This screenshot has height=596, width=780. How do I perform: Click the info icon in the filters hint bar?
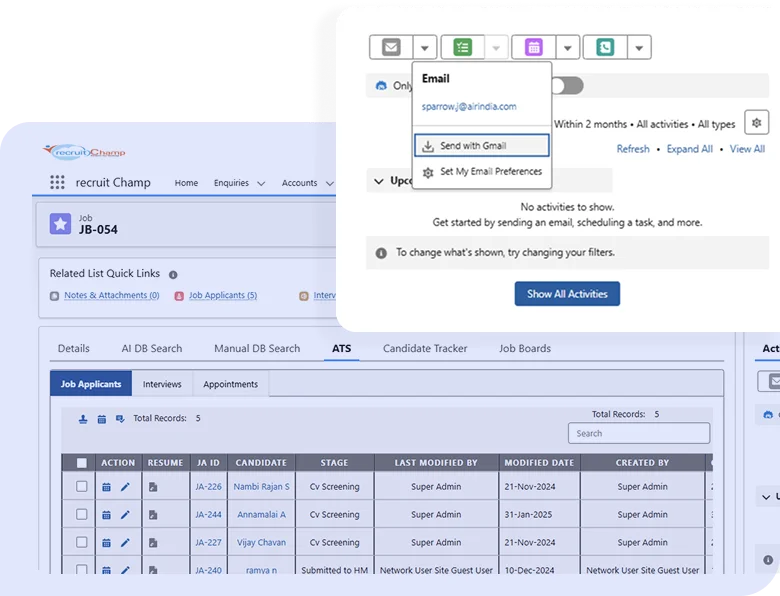click(x=381, y=253)
